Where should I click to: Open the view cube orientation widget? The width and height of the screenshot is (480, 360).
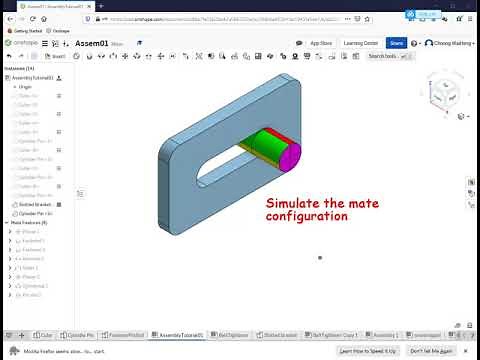(x=444, y=92)
